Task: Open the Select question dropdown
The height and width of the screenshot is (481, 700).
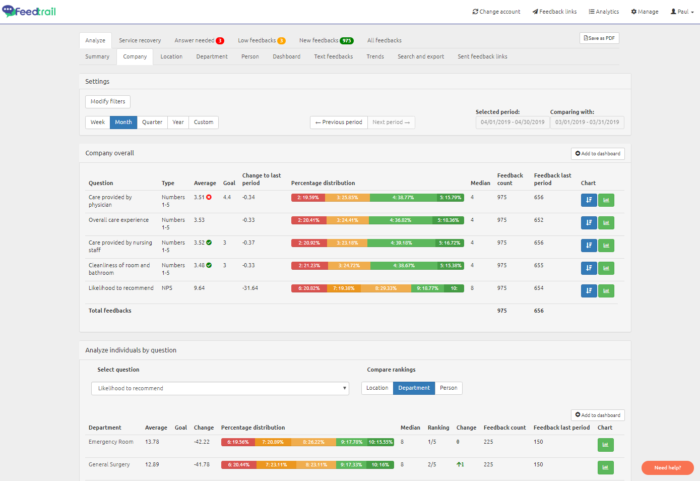Action: [x=219, y=388]
